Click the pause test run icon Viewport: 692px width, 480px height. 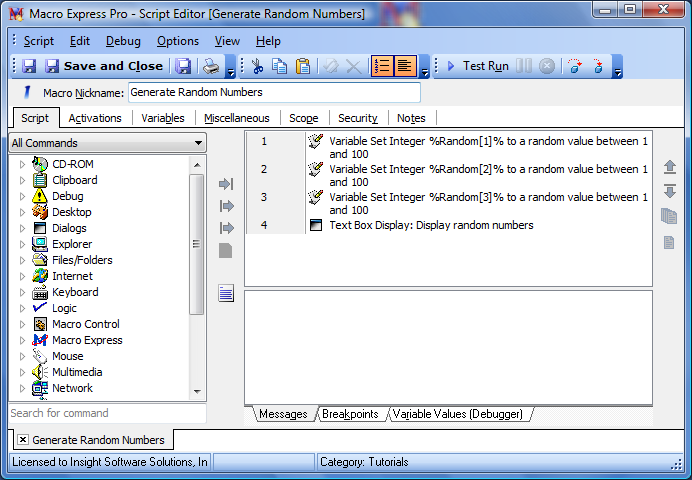[x=524, y=66]
